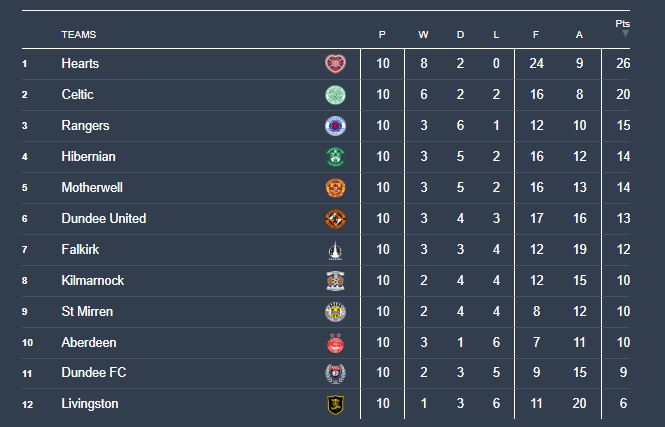Viewport: 665px width, 427px height.
Task: Open the Hearts team name link
Action: click(80, 64)
